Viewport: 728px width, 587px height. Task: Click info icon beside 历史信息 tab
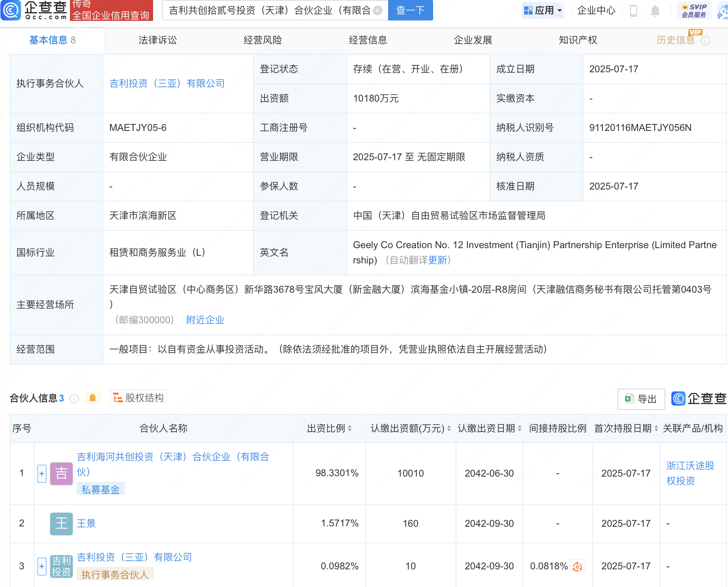pos(706,41)
